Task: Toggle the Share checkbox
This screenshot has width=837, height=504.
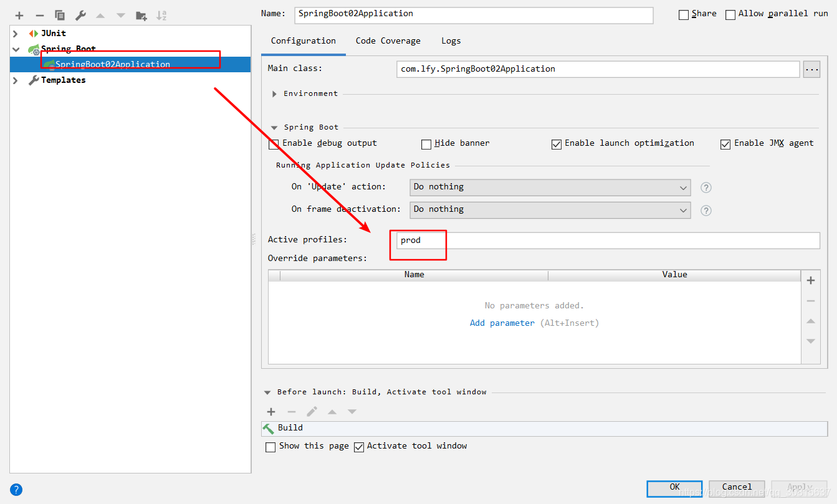Action: pos(684,14)
